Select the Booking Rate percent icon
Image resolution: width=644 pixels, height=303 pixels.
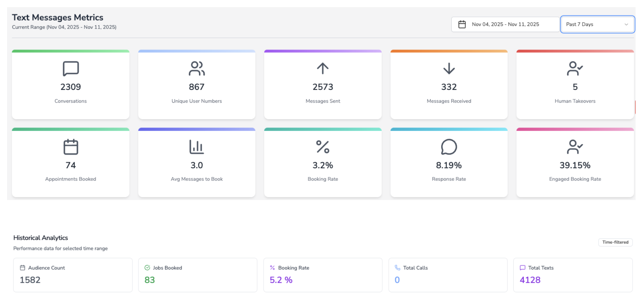(322, 147)
